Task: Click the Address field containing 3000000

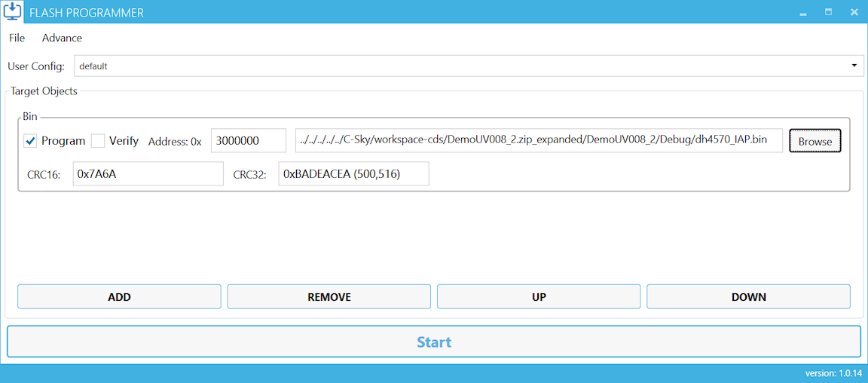Action: (x=248, y=141)
